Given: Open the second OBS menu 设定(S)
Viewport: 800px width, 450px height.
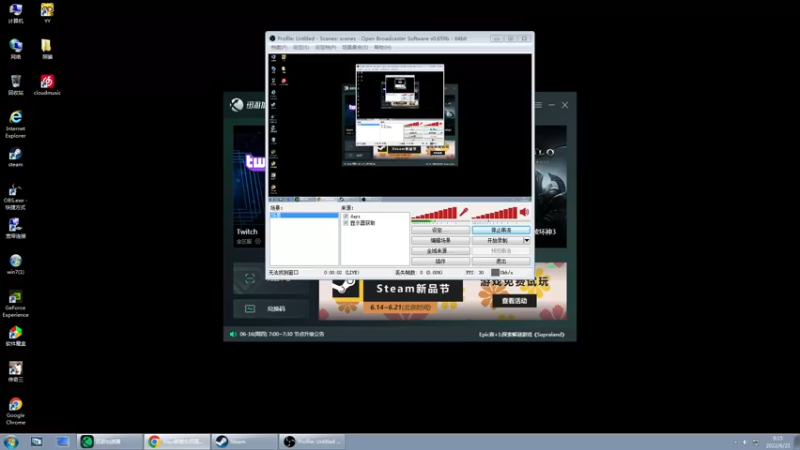Looking at the screenshot, I should tap(301, 47).
